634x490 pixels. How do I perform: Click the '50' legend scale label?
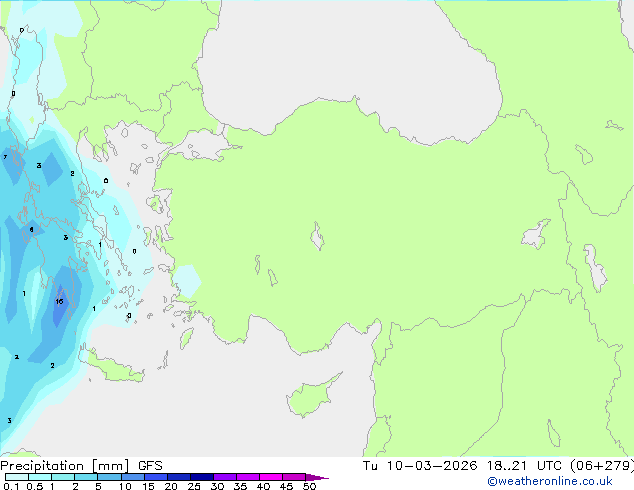click(x=309, y=486)
